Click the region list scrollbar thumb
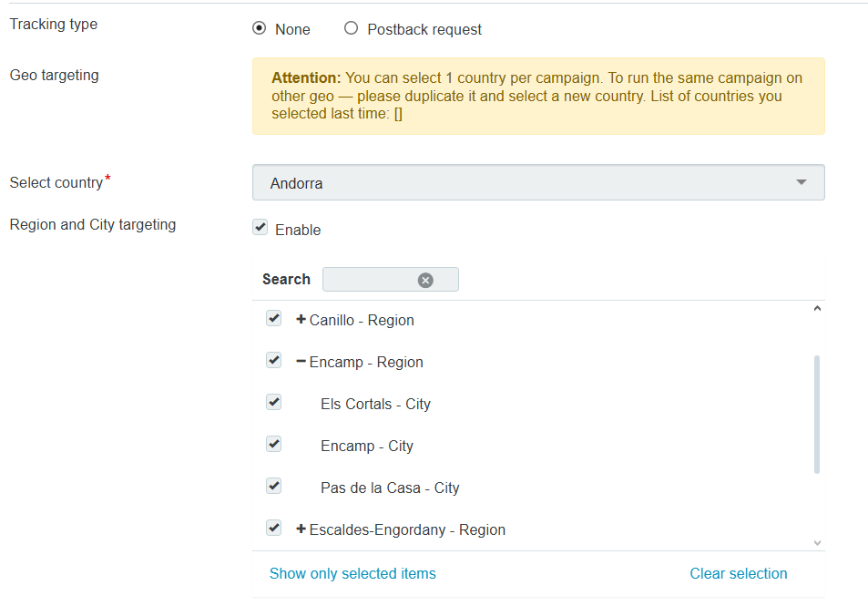 coord(816,415)
